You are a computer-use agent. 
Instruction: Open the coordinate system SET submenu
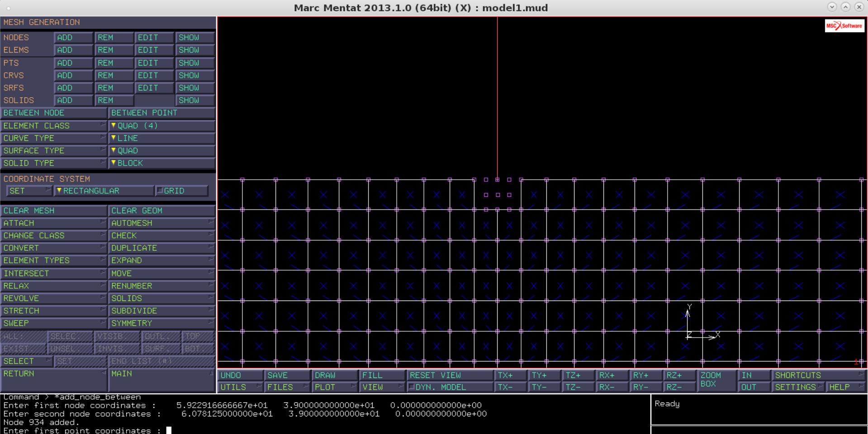click(29, 191)
